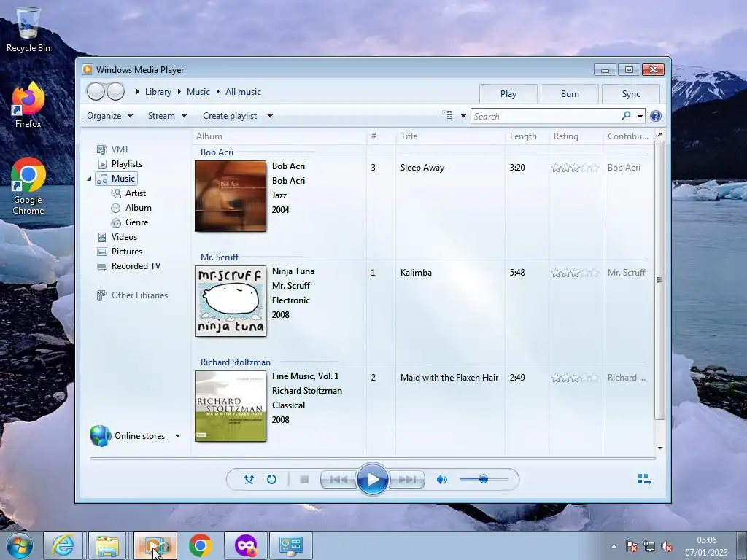Click the Bob Acri album cover
The height and width of the screenshot is (560, 747).
click(x=231, y=196)
